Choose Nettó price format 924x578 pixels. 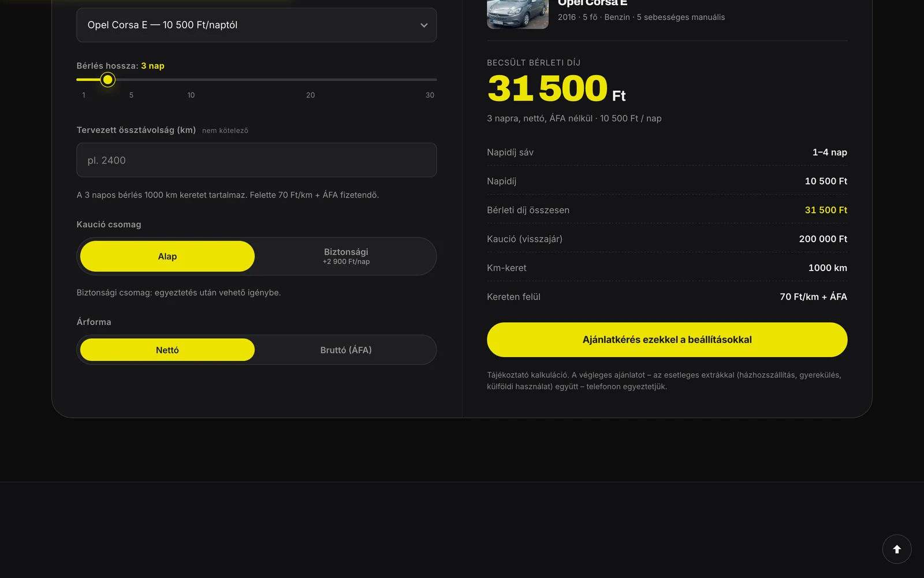(x=167, y=350)
